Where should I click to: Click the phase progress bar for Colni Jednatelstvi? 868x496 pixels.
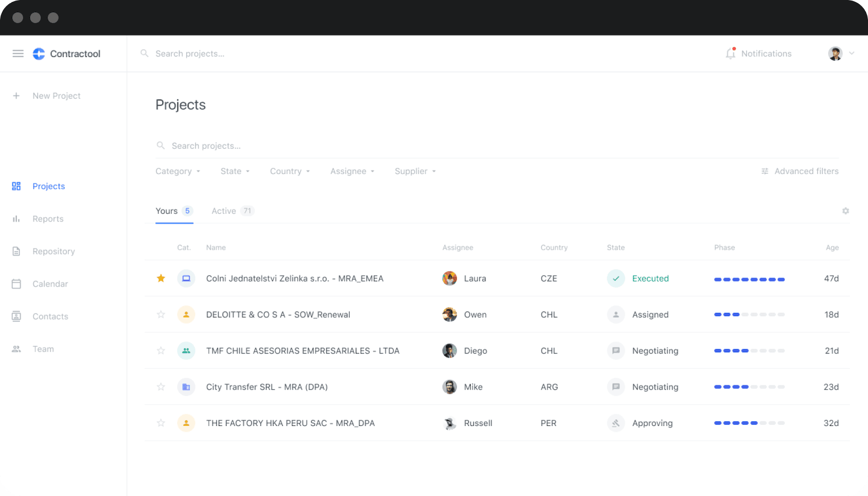(x=749, y=279)
